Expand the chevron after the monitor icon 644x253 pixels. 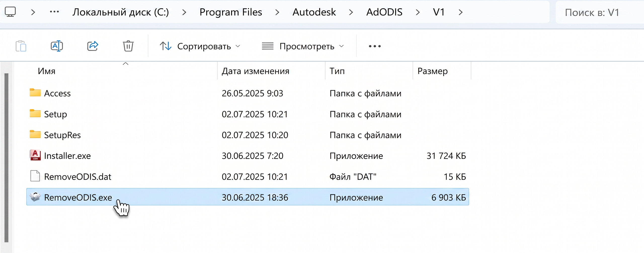33,12
